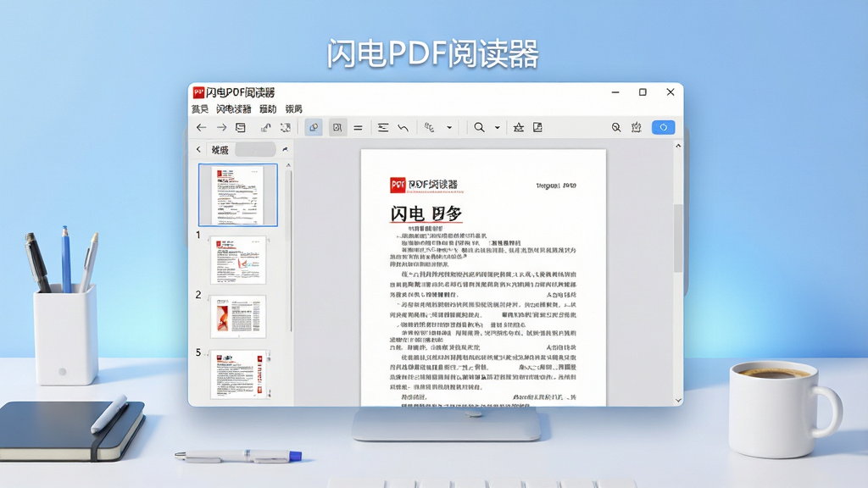This screenshot has height=488, width=868.
Task: Click the forward arrow in the toolbar
Action: [221, 128]
